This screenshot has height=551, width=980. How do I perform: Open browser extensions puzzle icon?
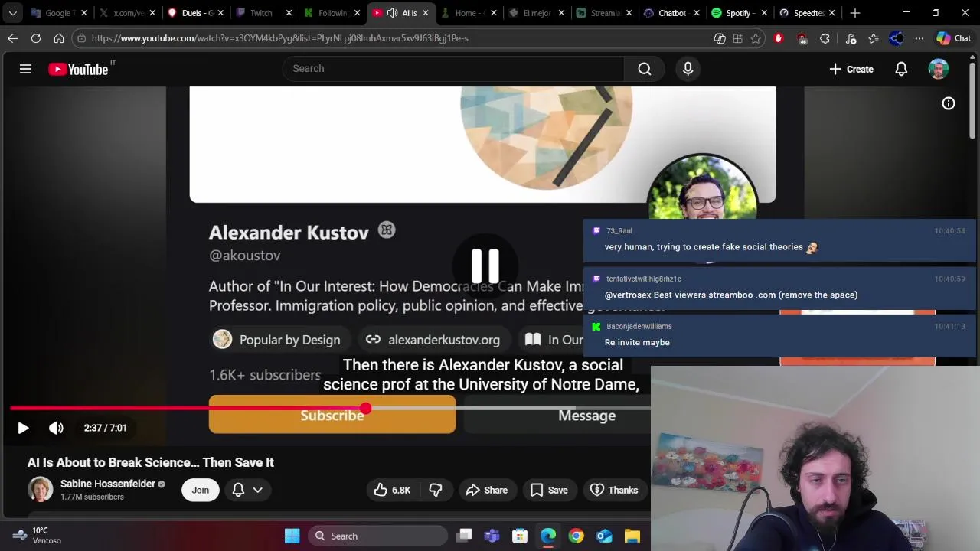tap(825, 38)
